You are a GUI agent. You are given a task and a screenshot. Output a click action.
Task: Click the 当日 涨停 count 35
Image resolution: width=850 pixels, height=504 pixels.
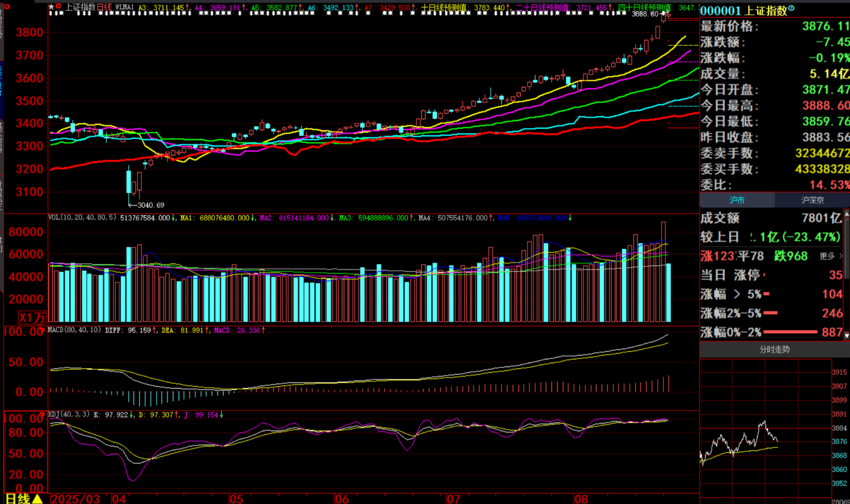coord(836,275)
